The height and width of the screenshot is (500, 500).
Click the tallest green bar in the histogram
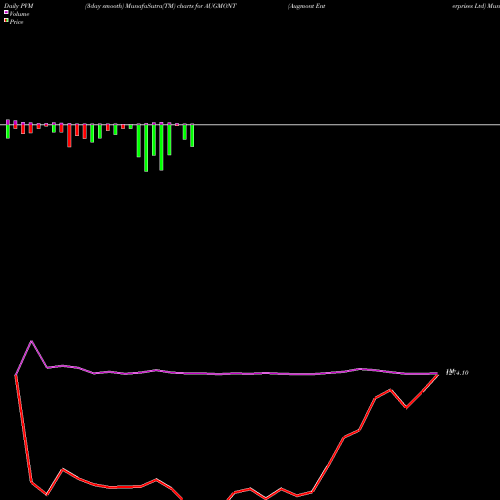pos(146,148)
